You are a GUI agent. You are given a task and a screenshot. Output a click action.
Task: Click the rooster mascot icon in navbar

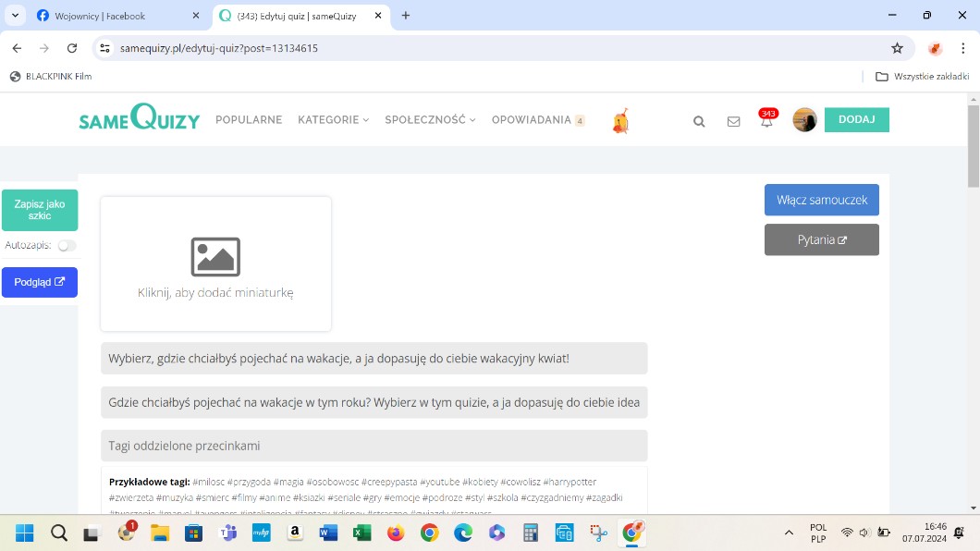[x=621, y=121]
